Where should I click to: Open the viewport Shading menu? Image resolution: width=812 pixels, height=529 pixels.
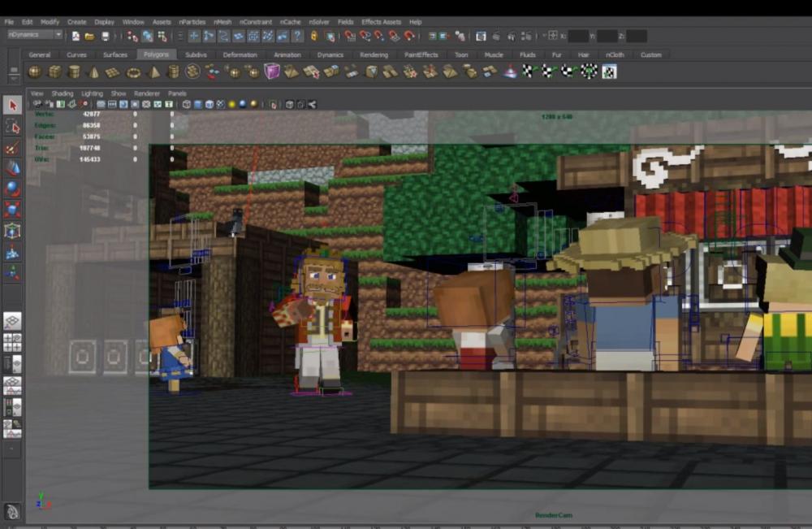tap(63, 93)
